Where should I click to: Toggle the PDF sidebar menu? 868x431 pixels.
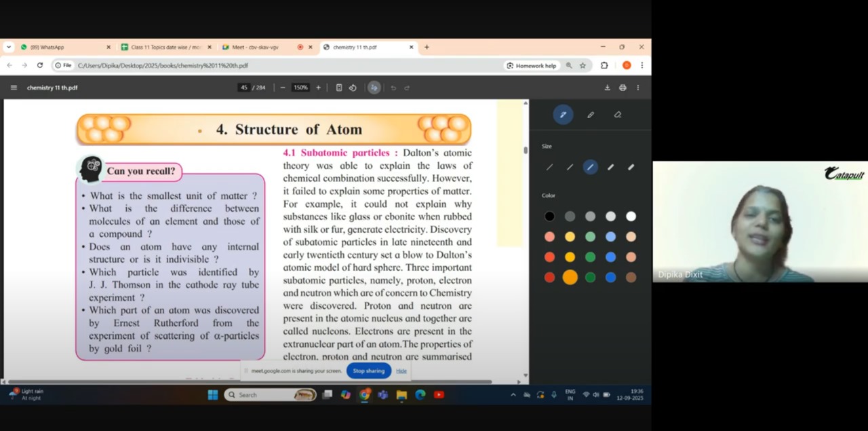pyautogui.click(x=14, y=88)
